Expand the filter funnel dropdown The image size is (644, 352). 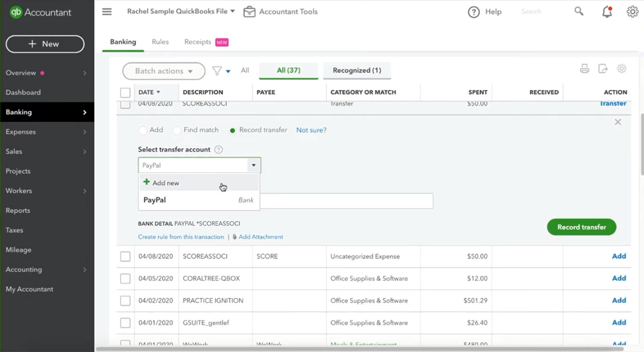click(x=221, y=71)
